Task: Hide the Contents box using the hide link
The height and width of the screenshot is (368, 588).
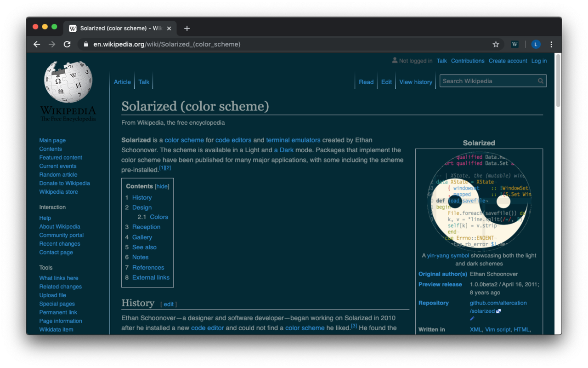Action: tap(162, 186)
